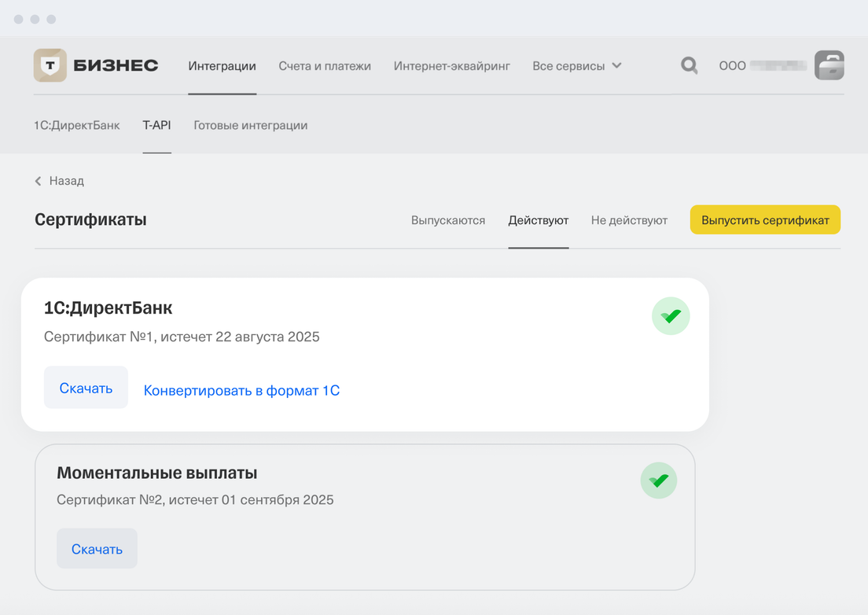The width and height of the screenshot is (868, 615).
Task: Download the Моментальные выплаты certificate
Action: point(97,549)
